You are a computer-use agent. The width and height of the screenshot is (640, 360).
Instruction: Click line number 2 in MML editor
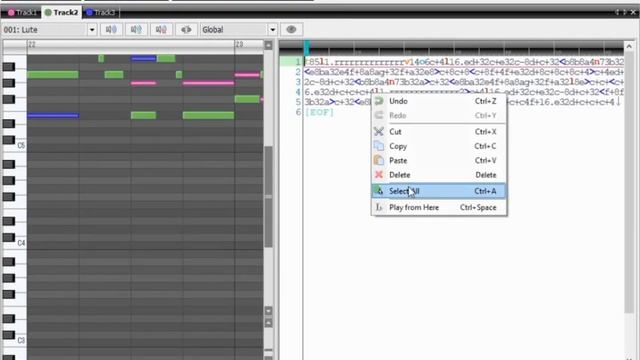click(298, 72)
